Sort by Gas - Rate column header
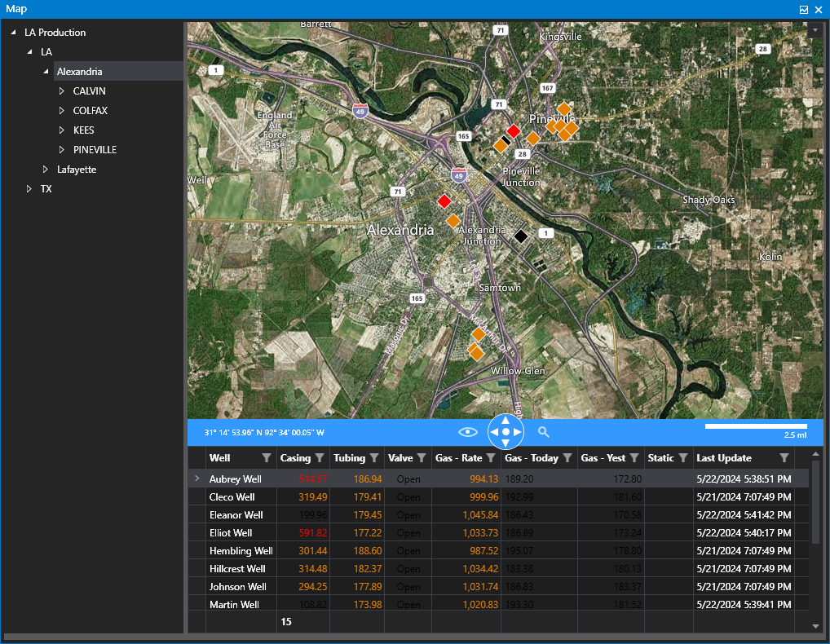 (458, 458)
